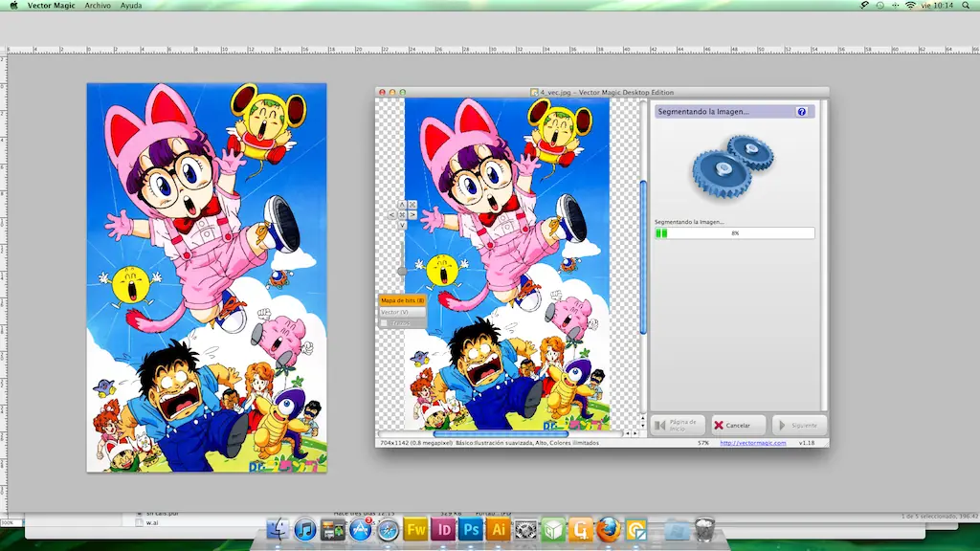Click the 704x1142 (0.8 megapixel) status text

416,443
